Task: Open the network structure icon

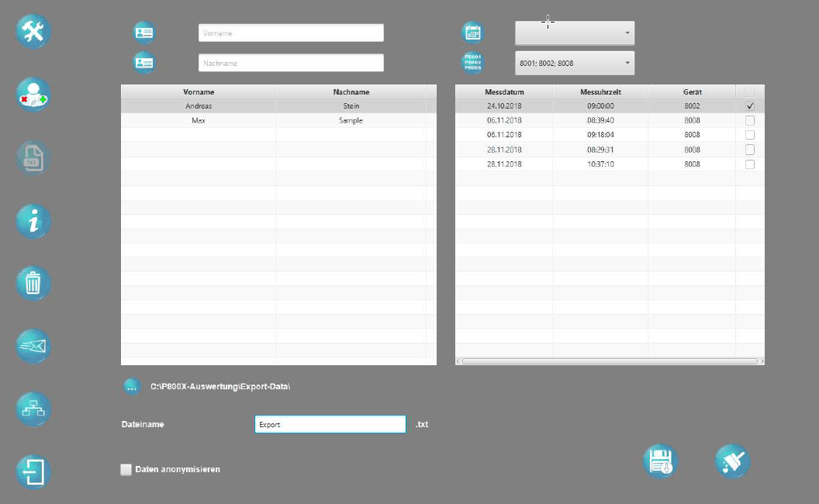Action: (33, 409)
